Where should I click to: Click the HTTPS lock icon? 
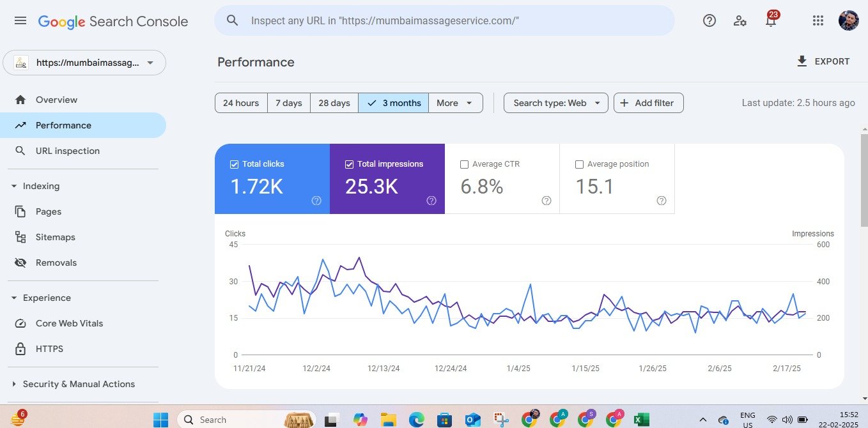click(x=20, y=349)
